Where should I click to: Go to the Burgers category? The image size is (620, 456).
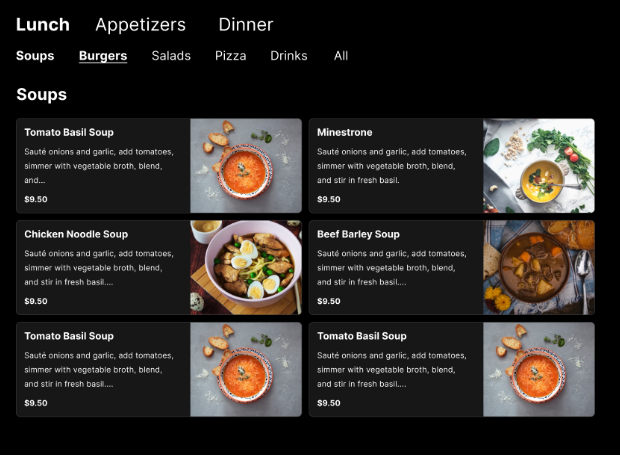pos(103,56)
